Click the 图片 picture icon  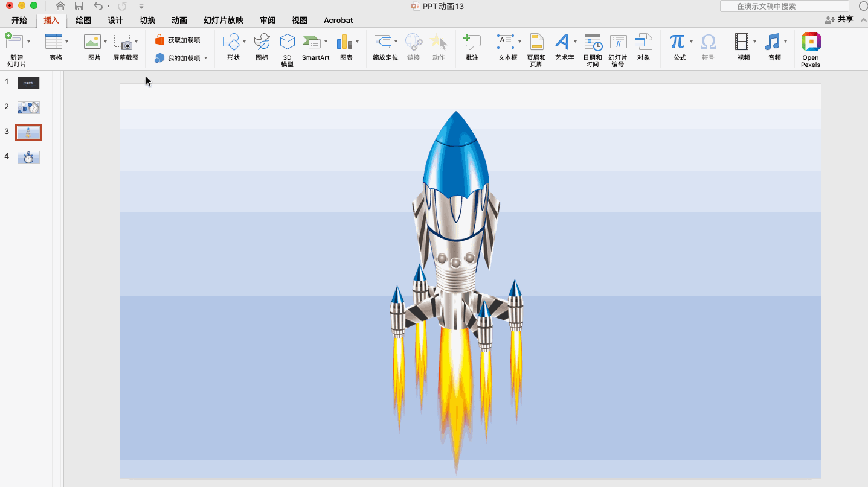coord(92,42)
